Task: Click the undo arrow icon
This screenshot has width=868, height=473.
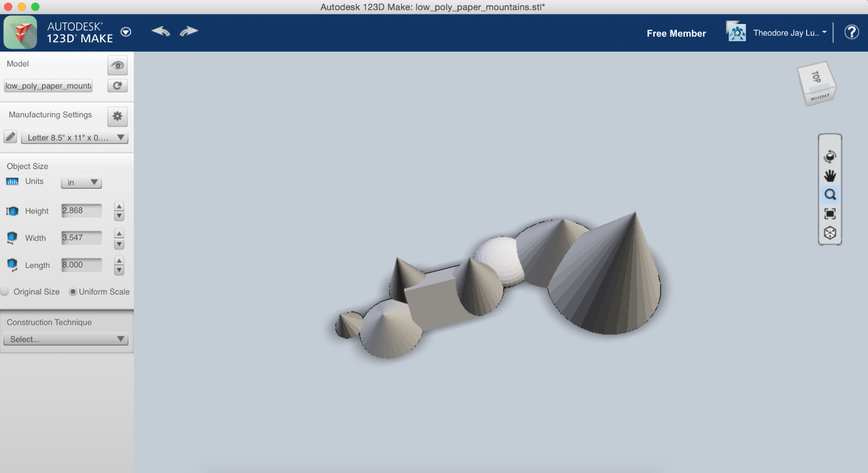Action: [x=160, y=32]
